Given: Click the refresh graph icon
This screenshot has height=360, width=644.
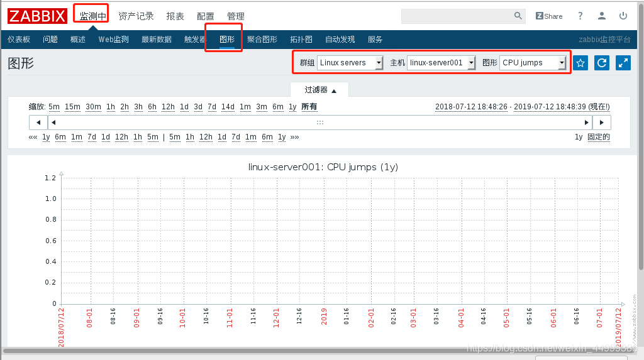Looking at the screenshot, I should coord(602,63).
